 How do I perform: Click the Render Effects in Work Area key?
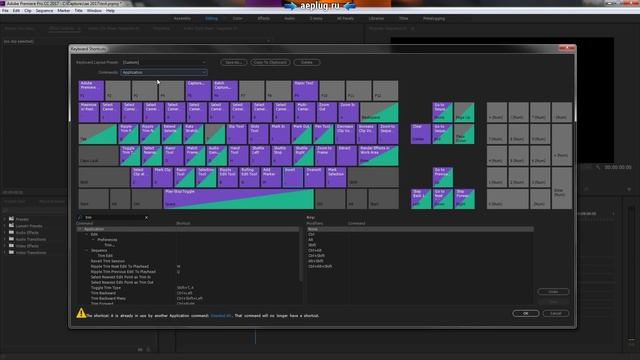pyautogui.click(x=378, y=156)
